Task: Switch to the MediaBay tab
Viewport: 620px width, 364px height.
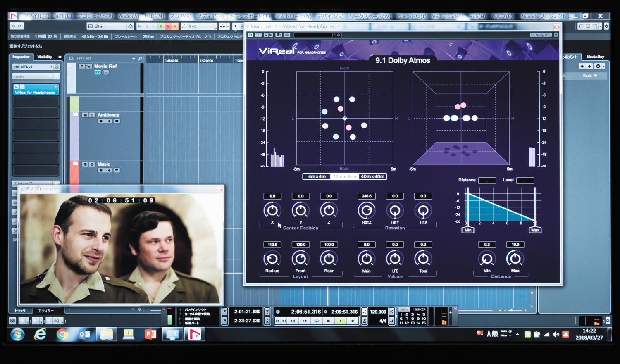Action: tap(595, 57)
